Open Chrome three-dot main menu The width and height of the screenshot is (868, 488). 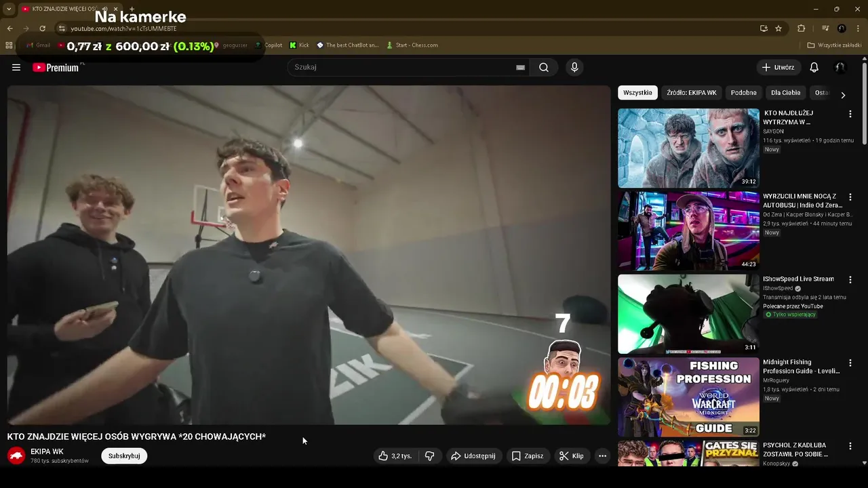(858, 28)
